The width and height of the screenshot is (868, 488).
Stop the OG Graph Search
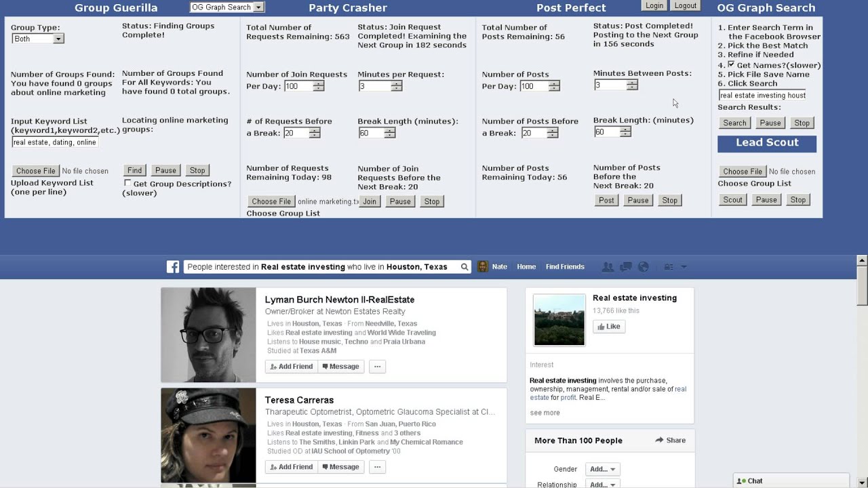(802, 123)
